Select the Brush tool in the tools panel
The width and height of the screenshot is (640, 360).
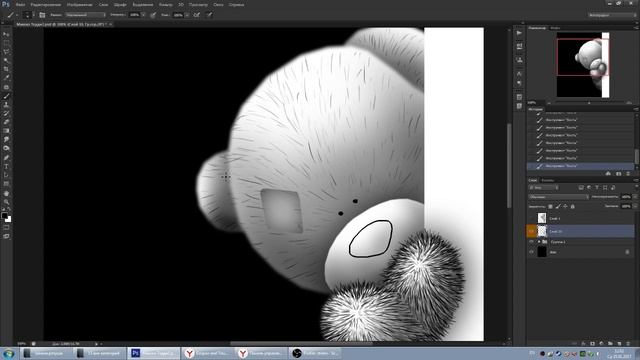pyautogui.click(x=6, y=96)
